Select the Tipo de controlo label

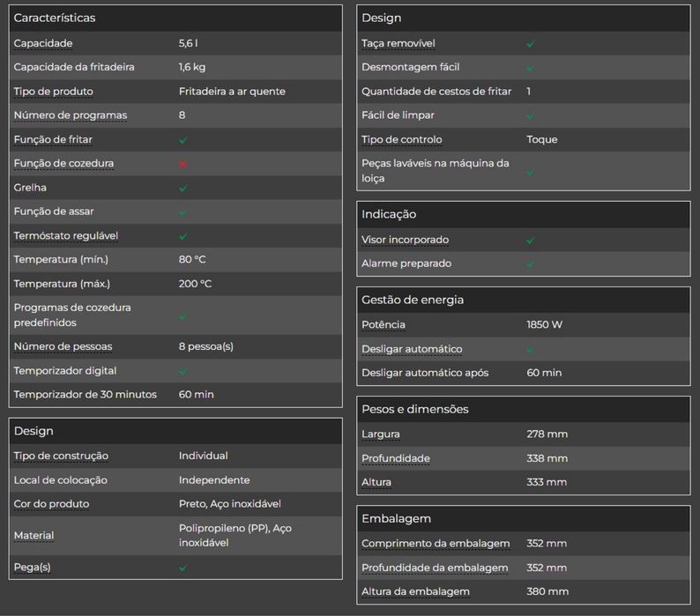(402, 139)
